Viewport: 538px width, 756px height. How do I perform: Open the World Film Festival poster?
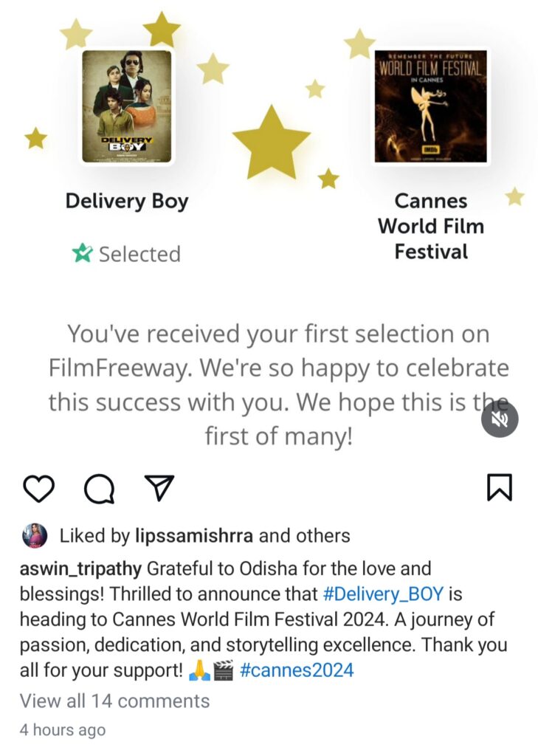(x=431, y=106)
